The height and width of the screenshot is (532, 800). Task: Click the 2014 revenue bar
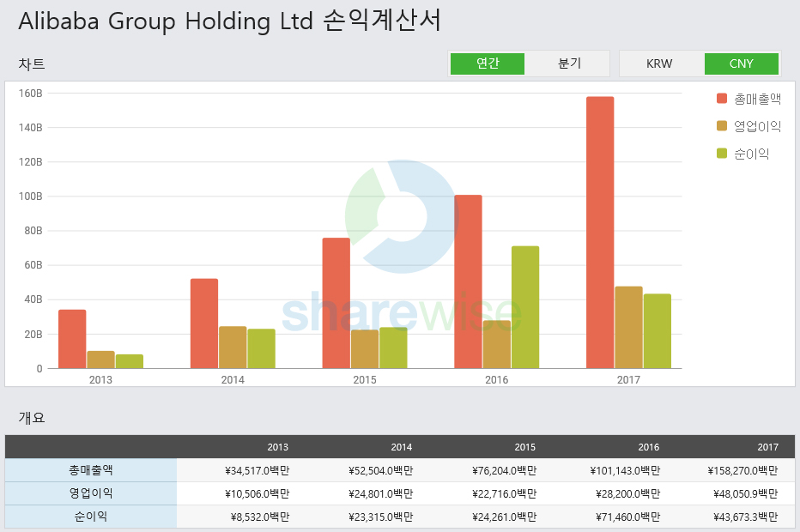[204, 323]
